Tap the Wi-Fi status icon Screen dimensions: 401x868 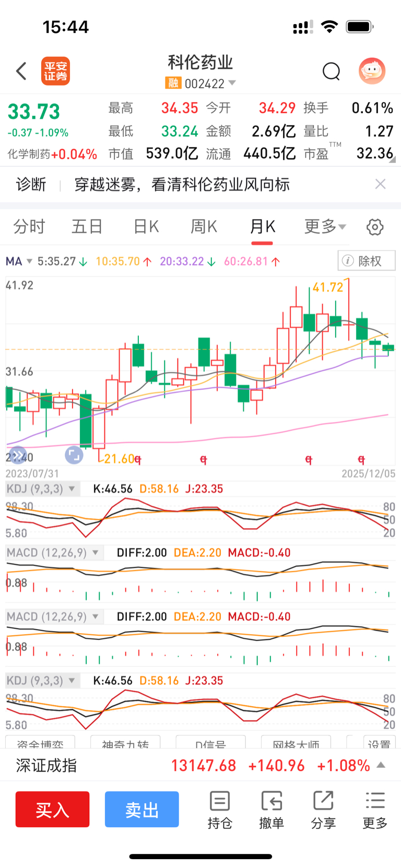(x=329, y=27)
